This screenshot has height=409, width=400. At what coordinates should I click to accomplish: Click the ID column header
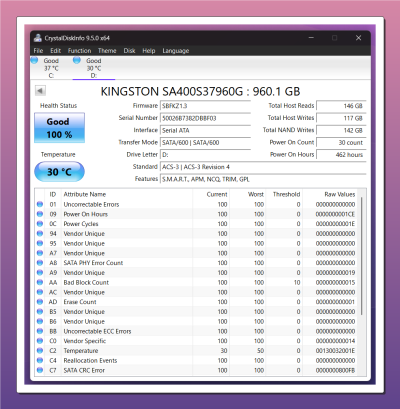[x=53, y=194]
